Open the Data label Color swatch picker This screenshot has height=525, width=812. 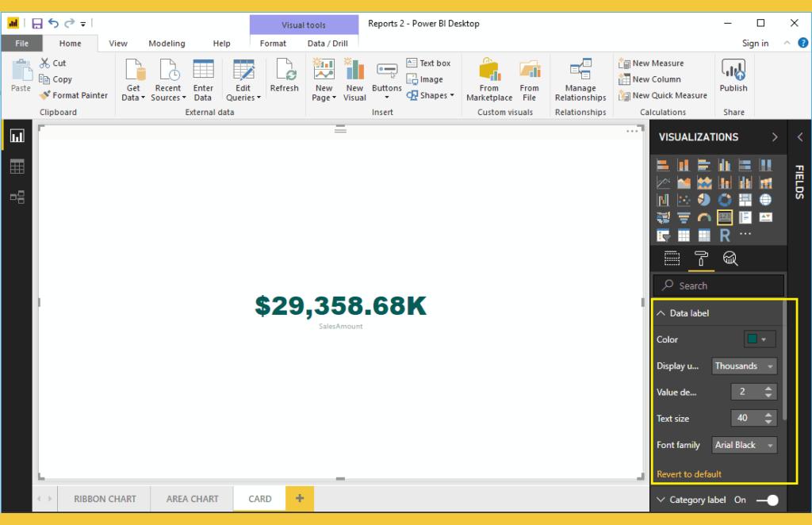760,339
